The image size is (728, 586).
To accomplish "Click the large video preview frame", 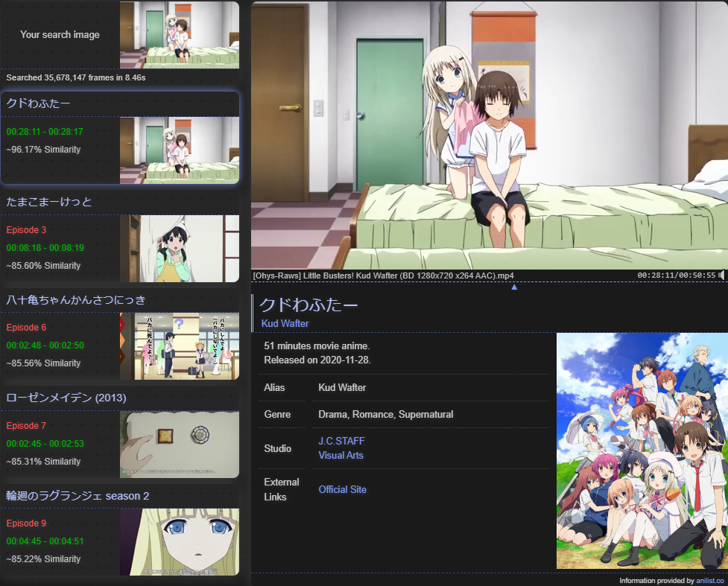I will click(x=490, y=135).
